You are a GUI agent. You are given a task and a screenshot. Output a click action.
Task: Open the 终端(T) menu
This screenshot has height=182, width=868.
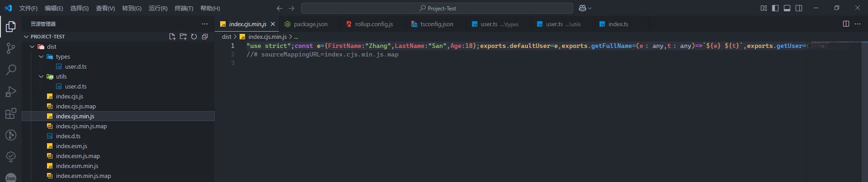[184, 8]
